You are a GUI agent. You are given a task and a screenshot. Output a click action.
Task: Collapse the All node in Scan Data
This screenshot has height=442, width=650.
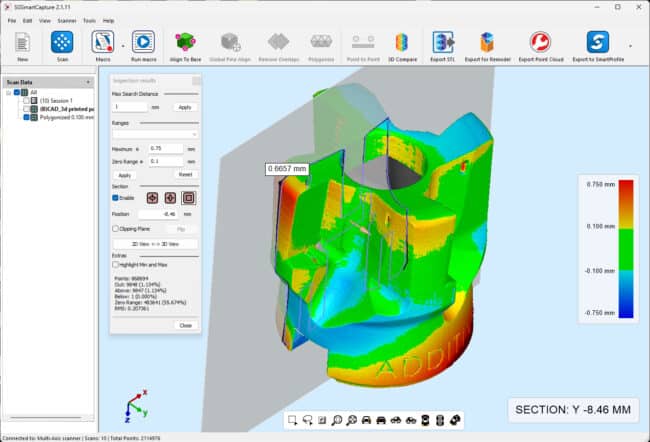8,92
